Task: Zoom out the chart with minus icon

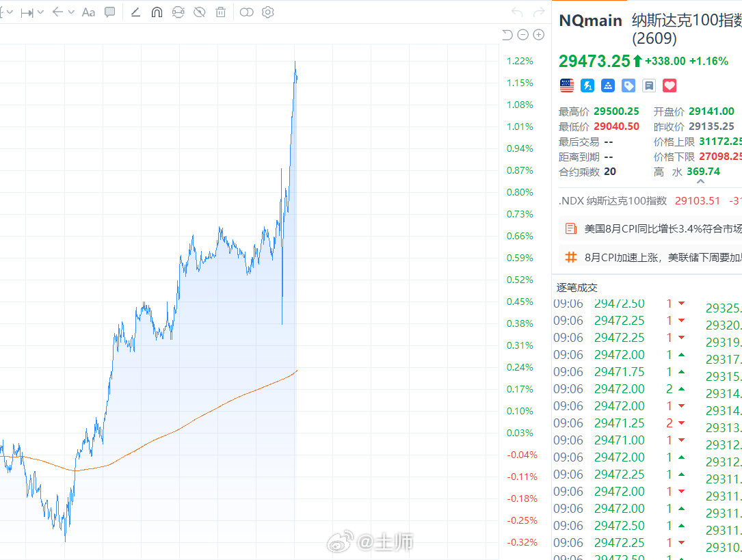Action: coord(523,34)
